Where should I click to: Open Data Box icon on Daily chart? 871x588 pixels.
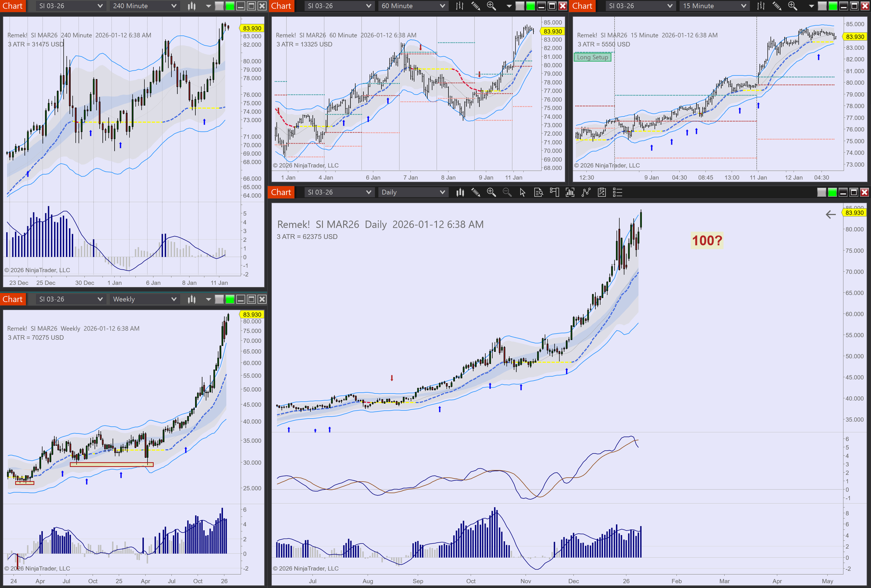pos(538,192)
